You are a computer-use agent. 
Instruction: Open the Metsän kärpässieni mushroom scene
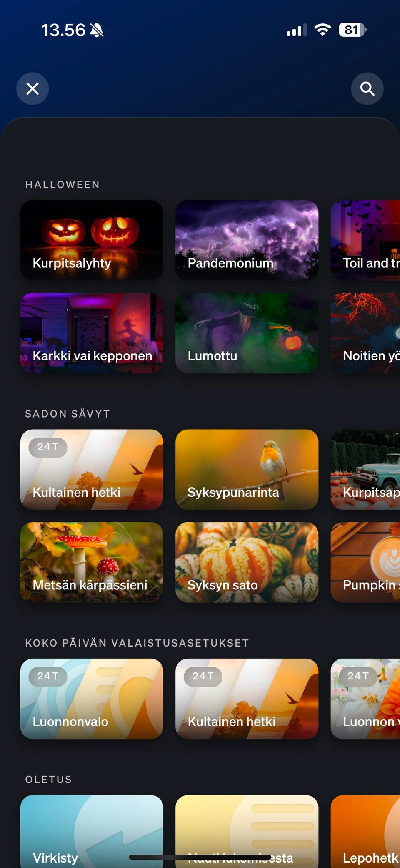click(x=92, y=562)
